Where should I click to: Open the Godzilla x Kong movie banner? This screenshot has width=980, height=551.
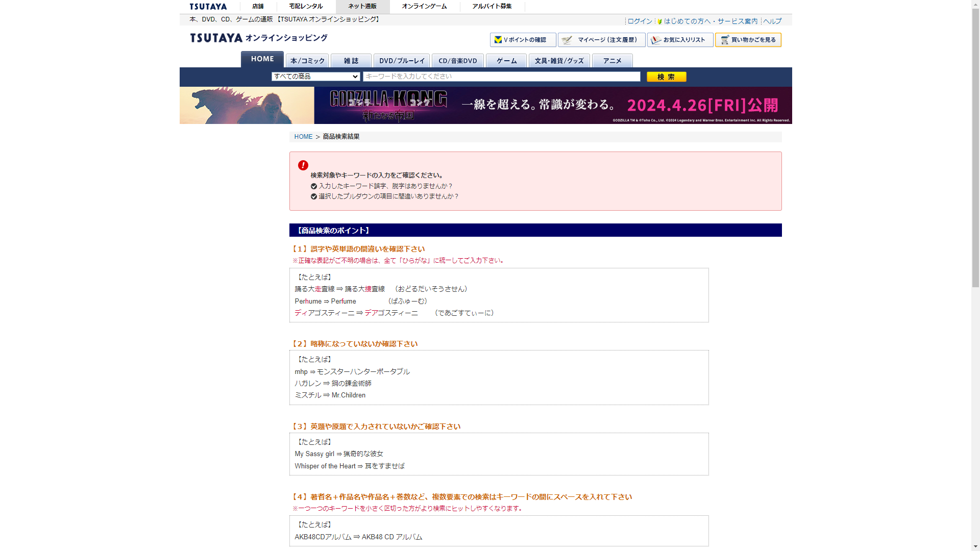click(485, 105)
